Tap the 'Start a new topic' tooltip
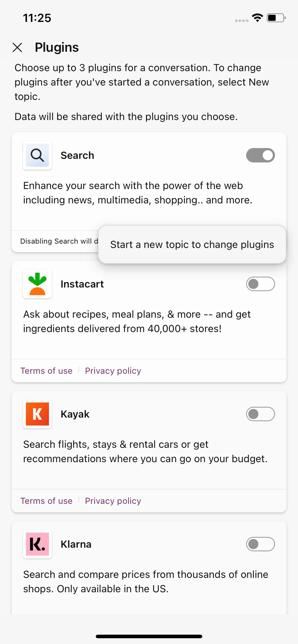The width and height of the screenshot is (298, 644). tap(192, 244)
